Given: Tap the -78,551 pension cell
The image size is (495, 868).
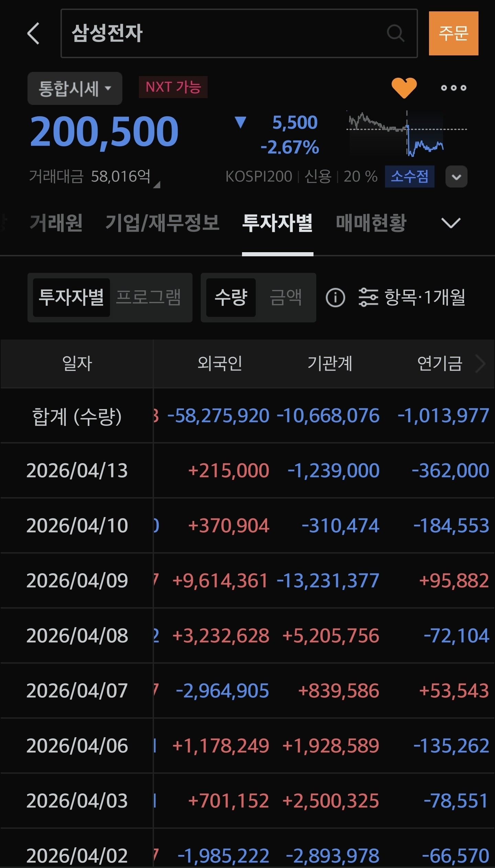Looking at the screenshot, I should click(x=456, y=801).
